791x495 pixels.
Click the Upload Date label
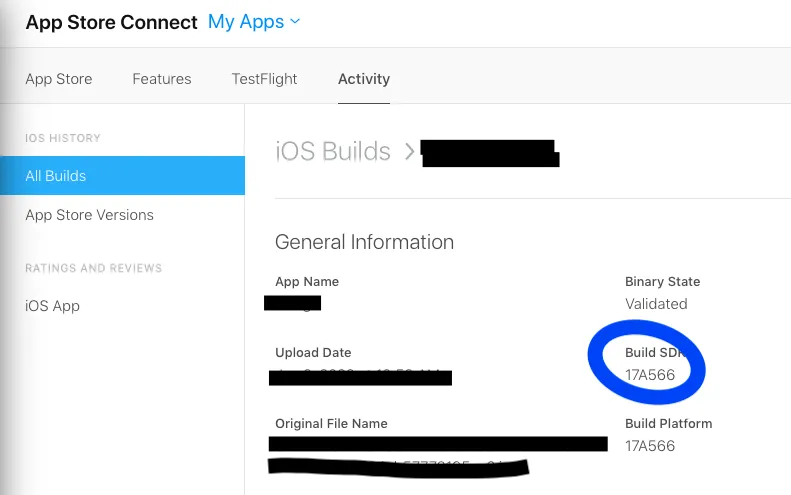coord(313,353)
